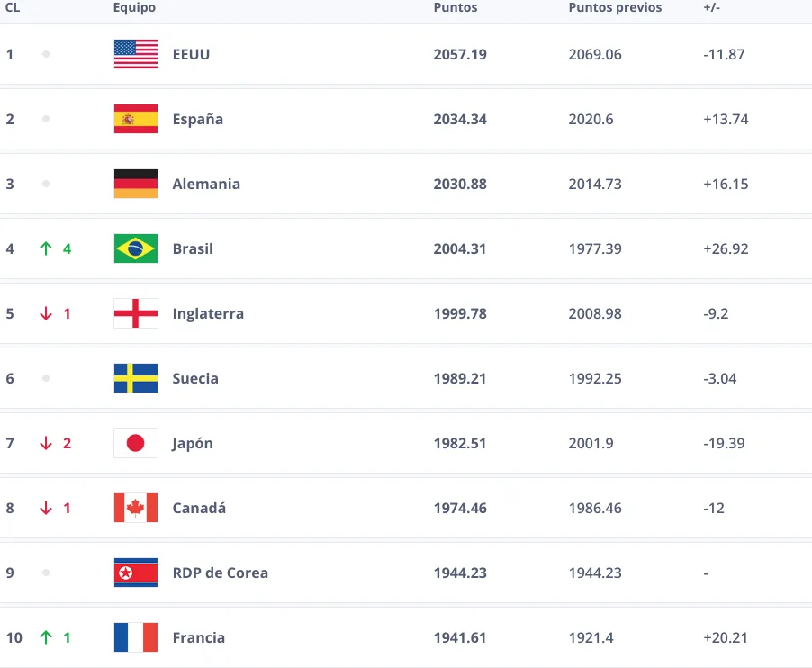This screenshot has width=812, height=668.
Task: Click the Japan flag icon
Action: point(136,443)
